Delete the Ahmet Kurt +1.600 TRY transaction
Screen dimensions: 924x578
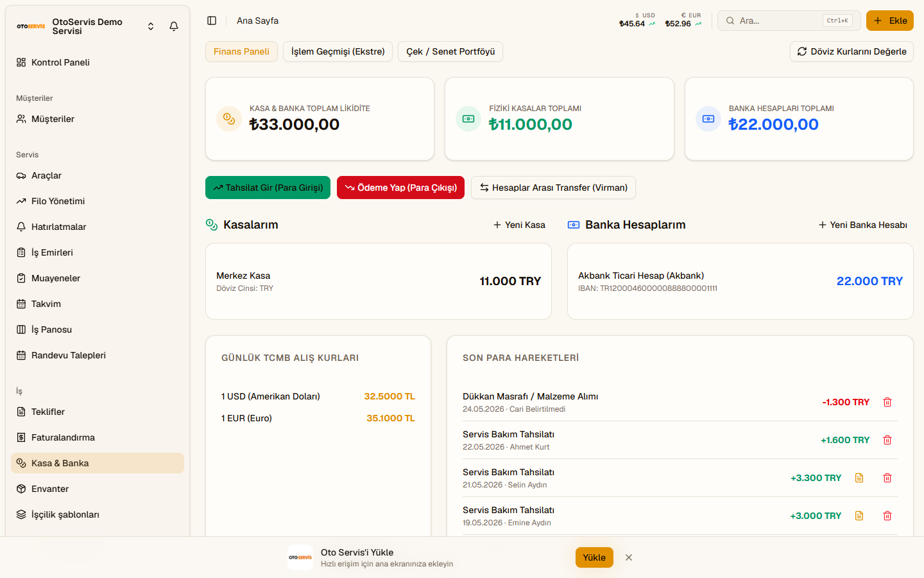click(x=887, y=440)
